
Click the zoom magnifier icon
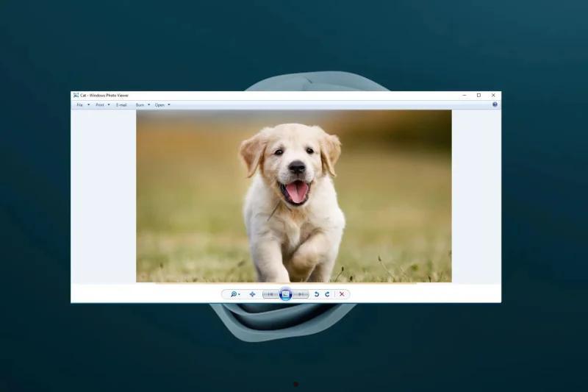(x=233, y=294)
